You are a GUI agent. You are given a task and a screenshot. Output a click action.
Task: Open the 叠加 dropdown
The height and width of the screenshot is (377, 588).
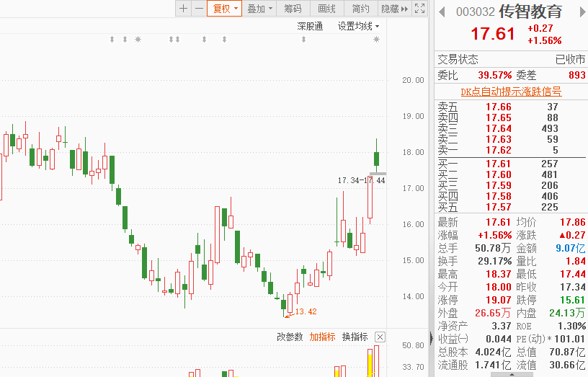[x=259, y=8]
